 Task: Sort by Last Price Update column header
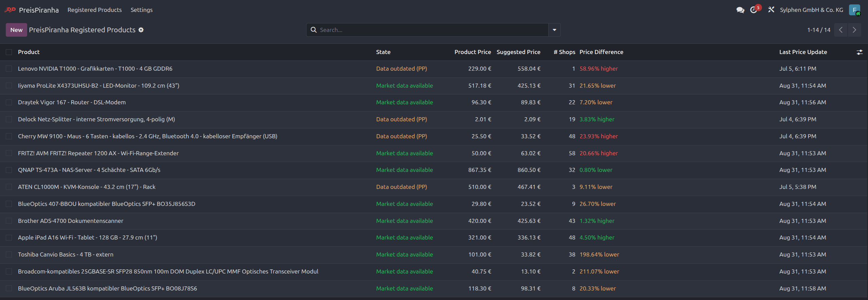[x=803, y=52]
